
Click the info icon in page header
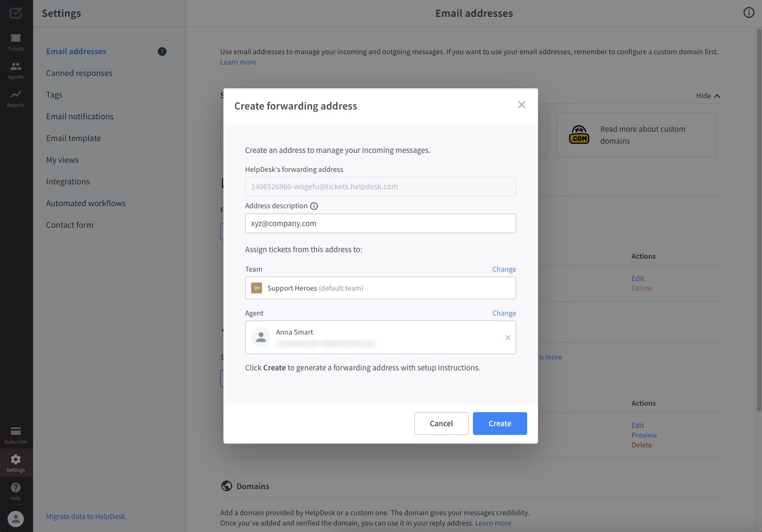coord(748,12)
